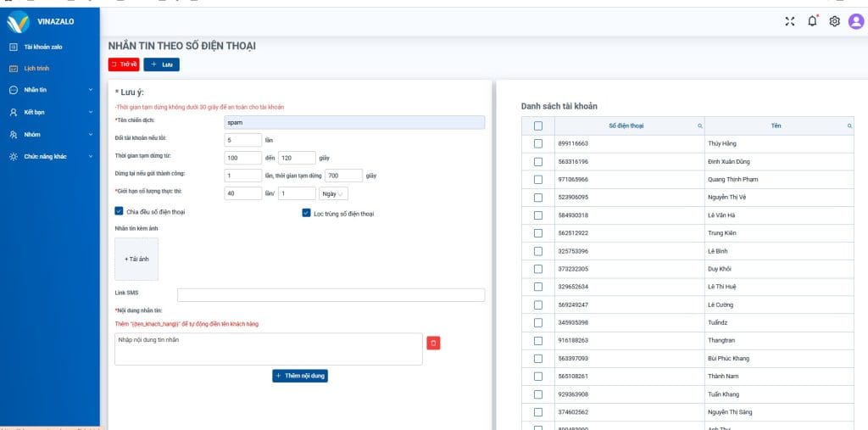This screenshot has height=430, width=868.
Task: Click search icon in Tên column header
Action: [x=849, y=126]
